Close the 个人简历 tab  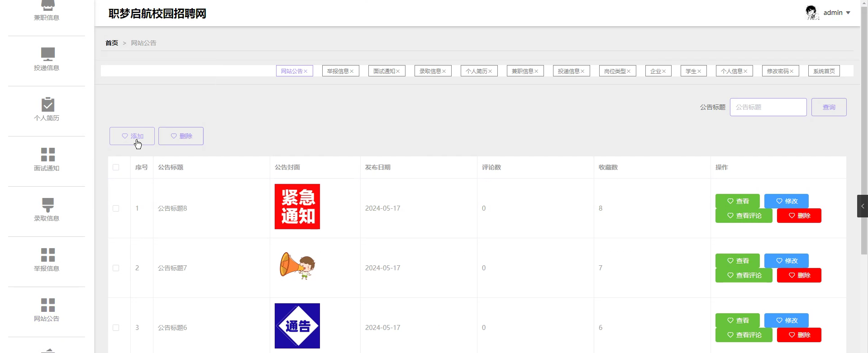point(490,71)
